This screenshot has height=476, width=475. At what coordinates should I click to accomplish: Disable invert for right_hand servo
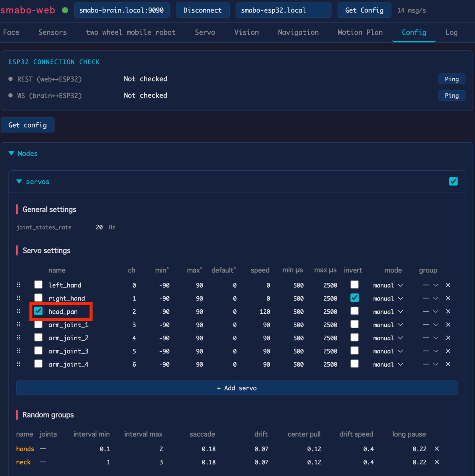(x=355, y=298)
